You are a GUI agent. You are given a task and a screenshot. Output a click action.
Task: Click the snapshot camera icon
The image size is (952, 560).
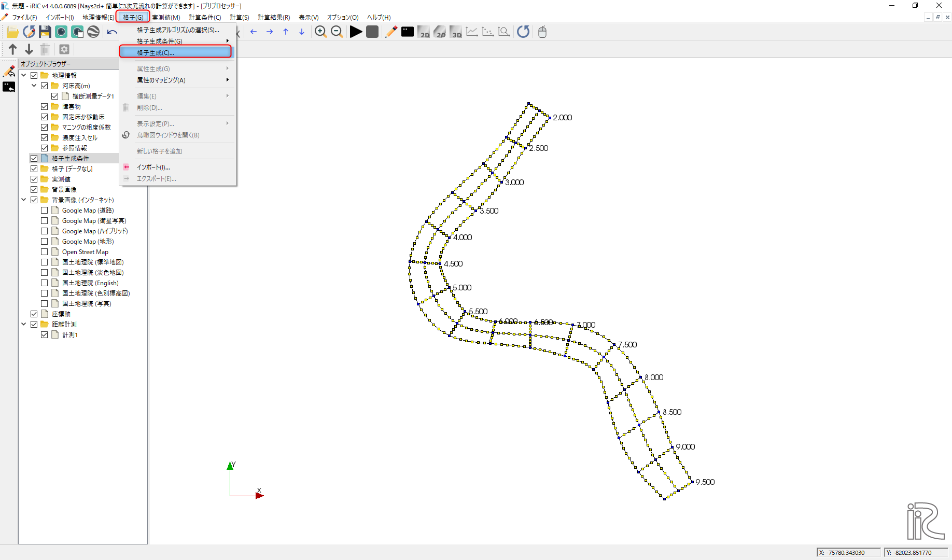point(61,32)
